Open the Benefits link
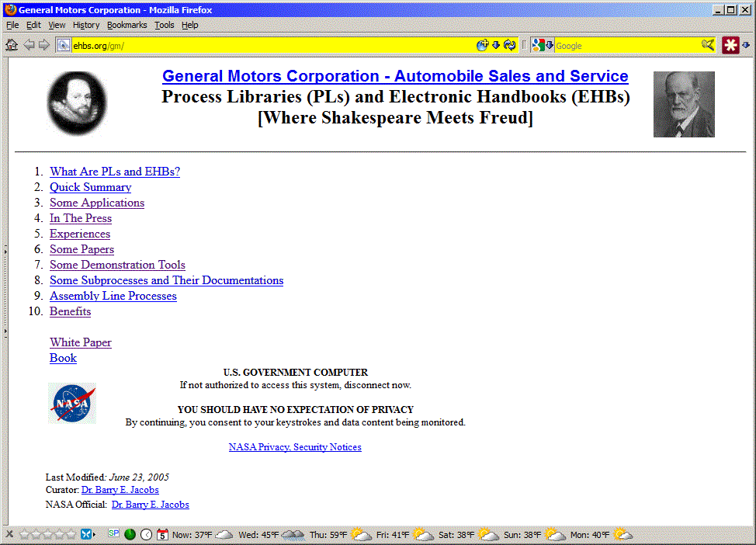 click(x=70, y=311)
